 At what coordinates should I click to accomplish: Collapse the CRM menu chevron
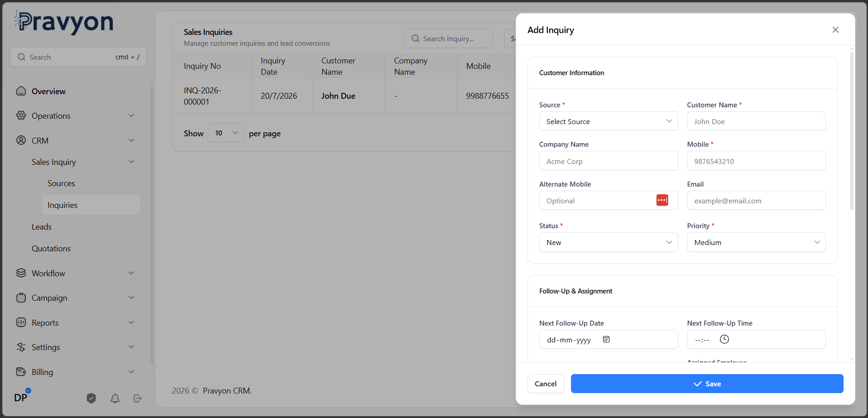coord(131,140)
